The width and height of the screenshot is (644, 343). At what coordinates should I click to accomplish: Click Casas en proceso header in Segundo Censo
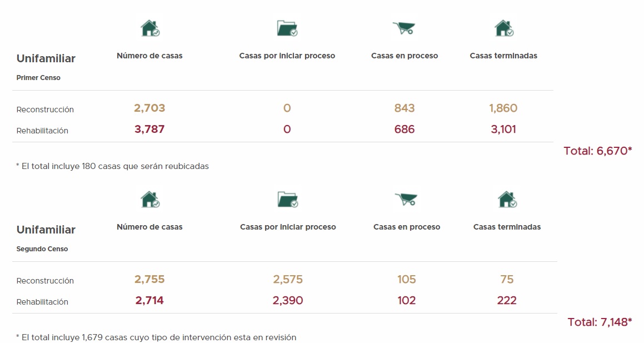tap(407, 227)
